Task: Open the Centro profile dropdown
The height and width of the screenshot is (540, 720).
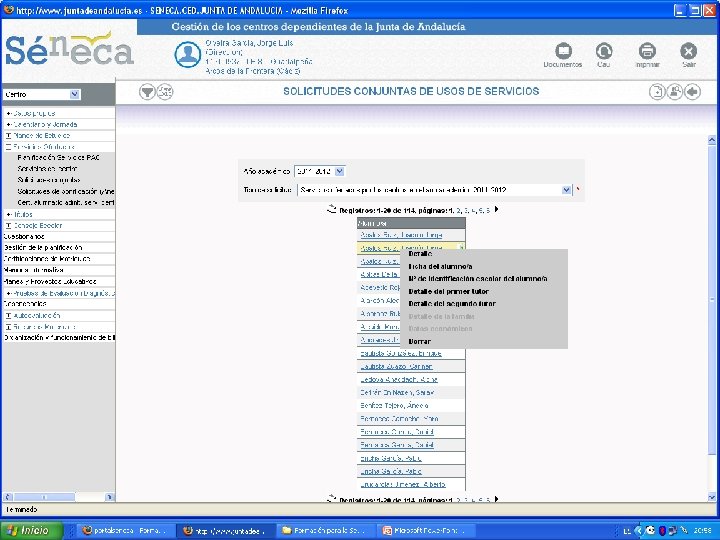Action: pos(42,94)
